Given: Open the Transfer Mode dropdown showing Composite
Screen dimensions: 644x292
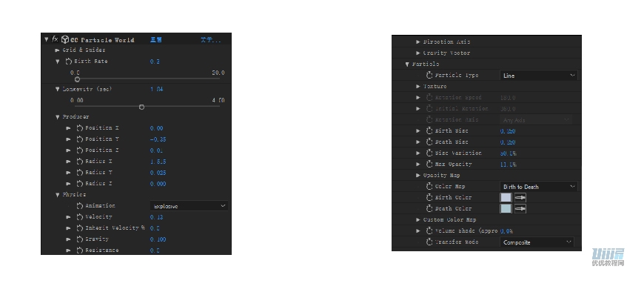Looking at the screenshot, I should coord(537,242).
